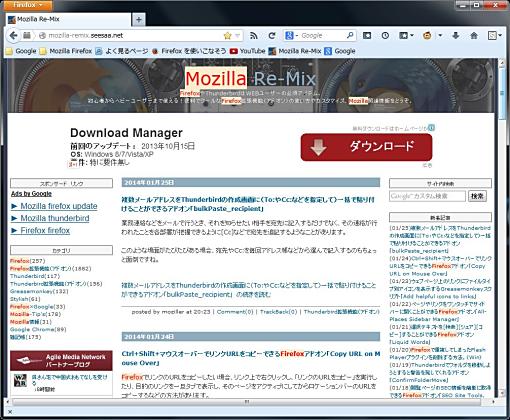Open Firefox(257) category
The height and width of the screenshot is (420, 510).
[x=28, y=261]
